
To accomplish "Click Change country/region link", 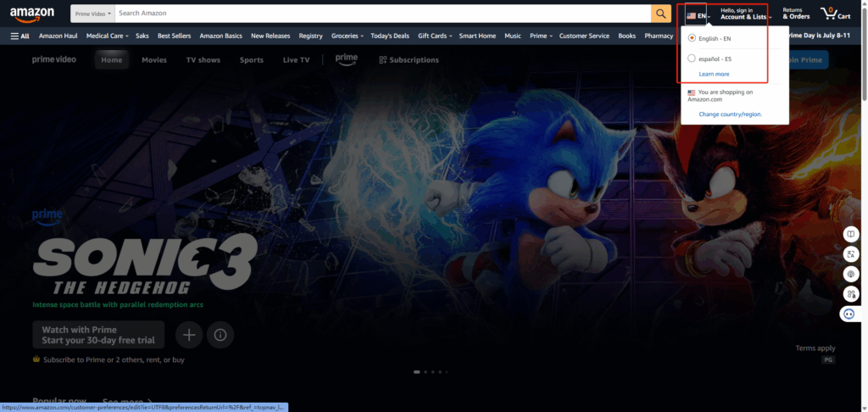I will 730,114.
